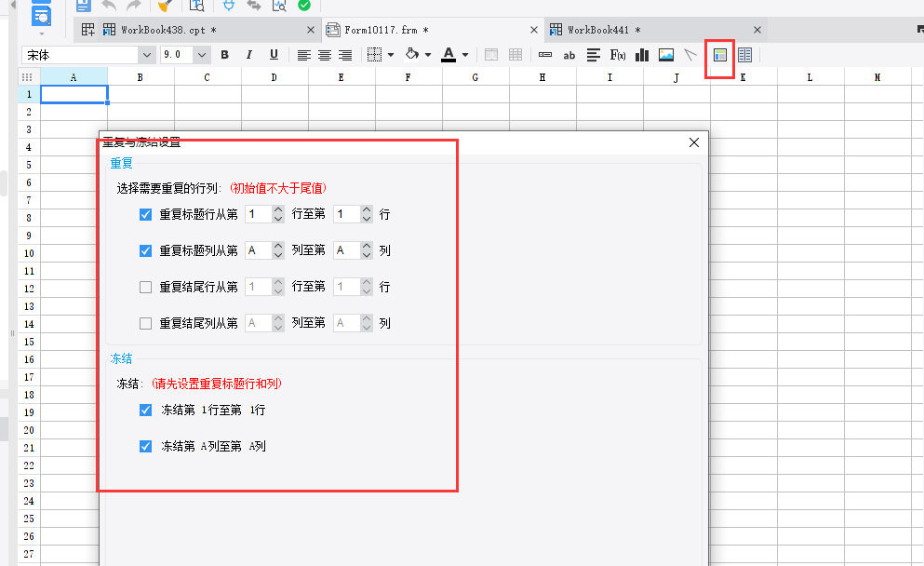This screenshot has width=924, height=566.
Task: Select row 2 header
Action: pyautogui.click(x=29, y=112)
